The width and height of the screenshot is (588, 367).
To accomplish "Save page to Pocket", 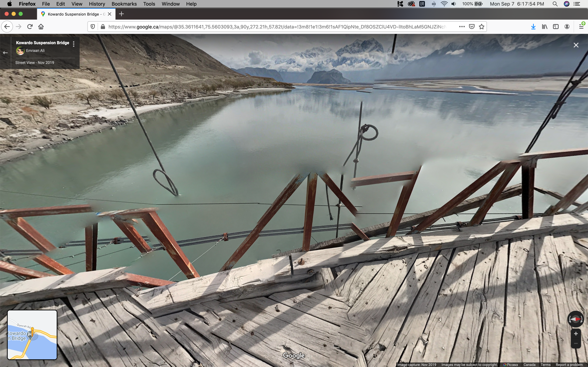I will pyautogui.click(x=472, y=27).
